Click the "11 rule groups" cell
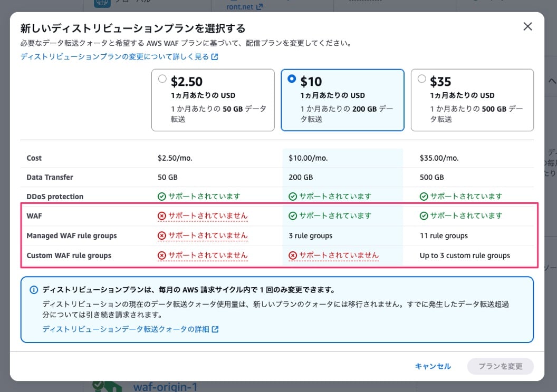This screenshot has height=392, width=557. point(444,236)
